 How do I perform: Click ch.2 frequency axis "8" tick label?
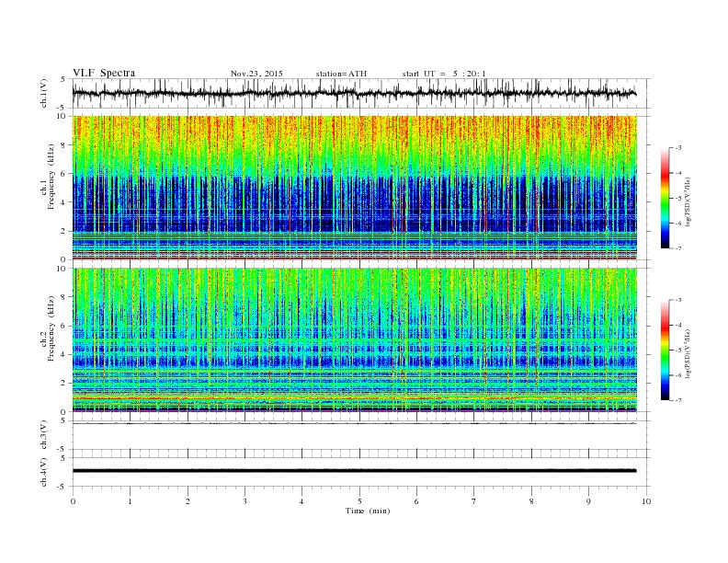point(64,297)
